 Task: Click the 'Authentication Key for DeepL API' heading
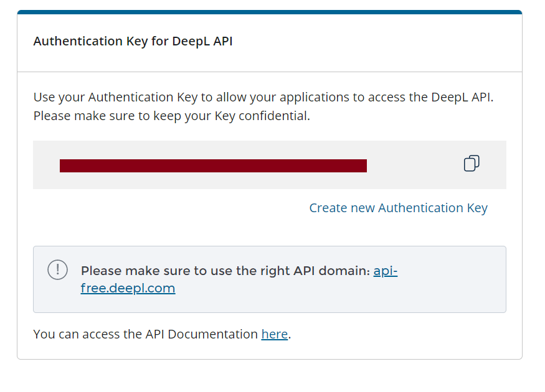[133, 41]
